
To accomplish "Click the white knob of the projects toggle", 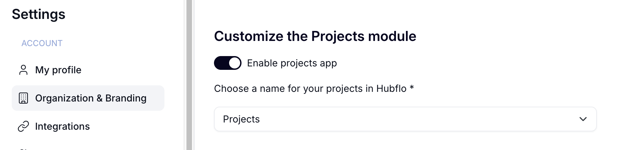I will [x=235, y=63].
